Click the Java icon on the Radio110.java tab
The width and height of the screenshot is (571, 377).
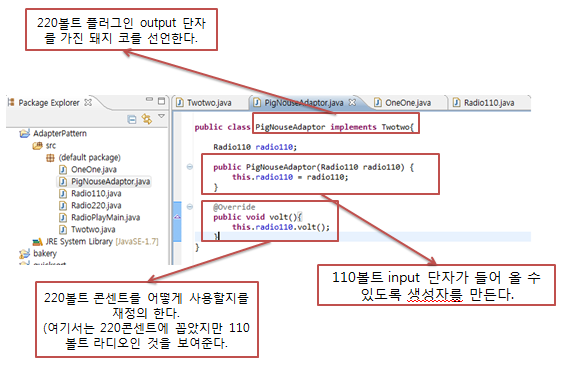point(456,102)
